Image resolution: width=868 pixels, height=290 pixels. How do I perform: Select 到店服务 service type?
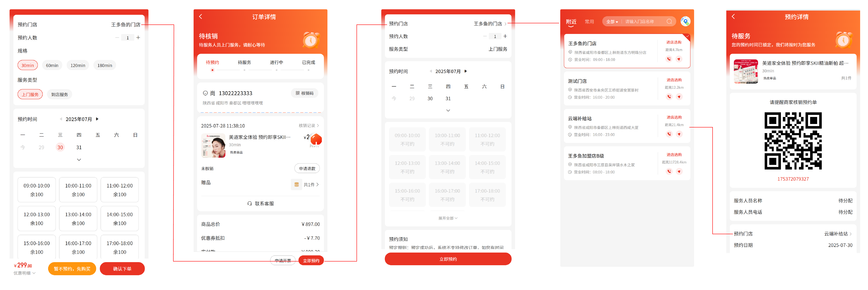point(59,94)
